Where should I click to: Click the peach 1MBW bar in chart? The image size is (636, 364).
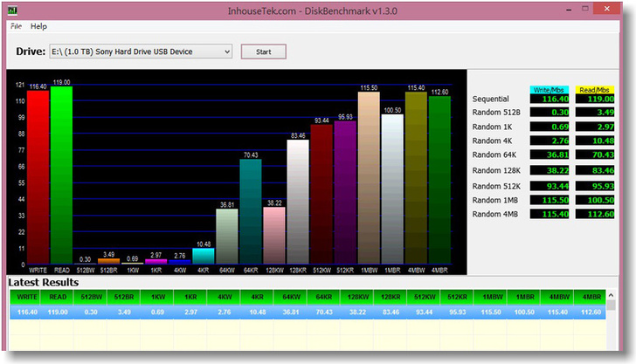pyautogui.click(x=369, y=175)
